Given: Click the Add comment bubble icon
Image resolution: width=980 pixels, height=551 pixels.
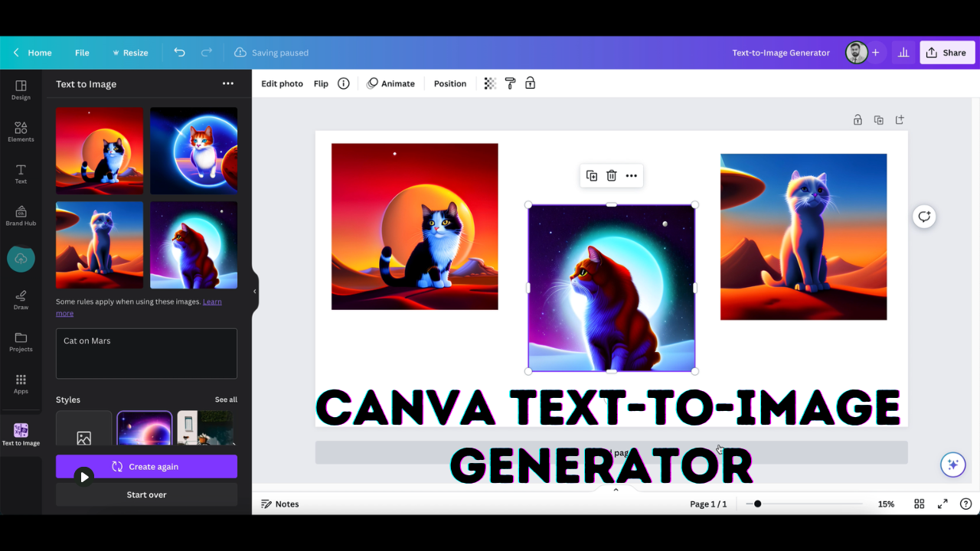Looking at the screenshot, I should click(925, 217).
